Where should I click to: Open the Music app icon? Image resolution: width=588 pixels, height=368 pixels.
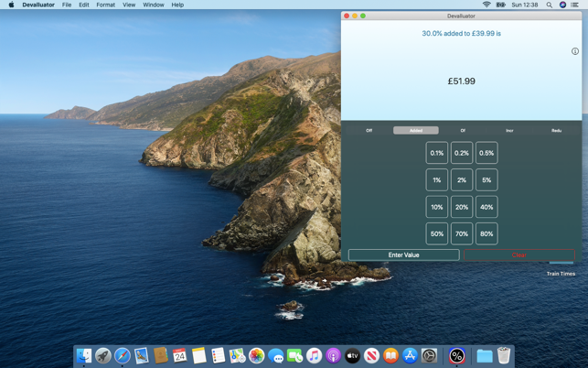click(x=314, y=355)
